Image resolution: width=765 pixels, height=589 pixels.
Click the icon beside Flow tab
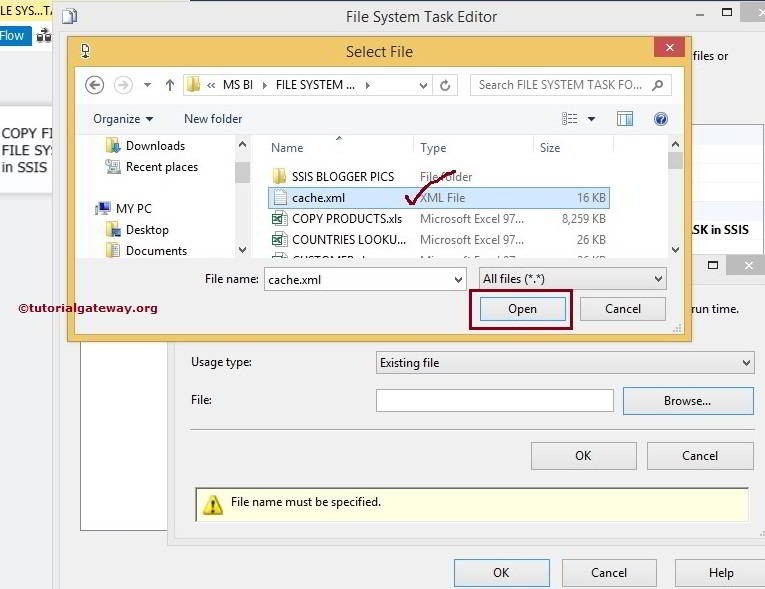pyautogui.click(x=44, y=36)
